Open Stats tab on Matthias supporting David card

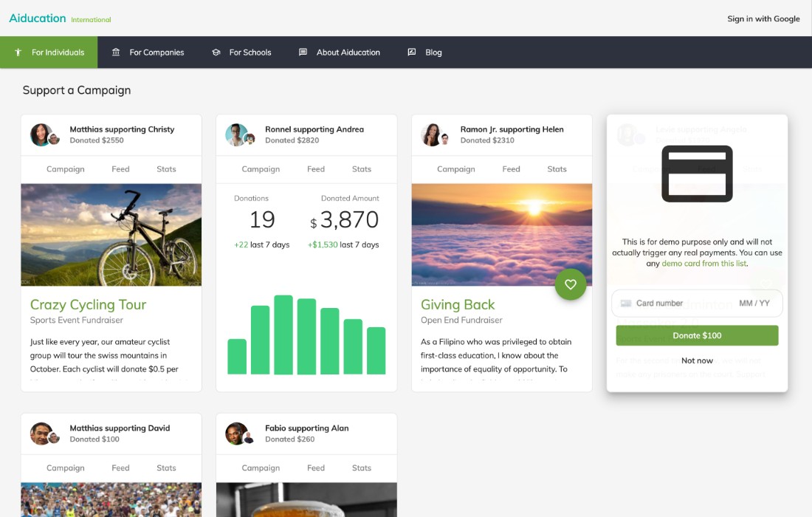click(166, 468)
